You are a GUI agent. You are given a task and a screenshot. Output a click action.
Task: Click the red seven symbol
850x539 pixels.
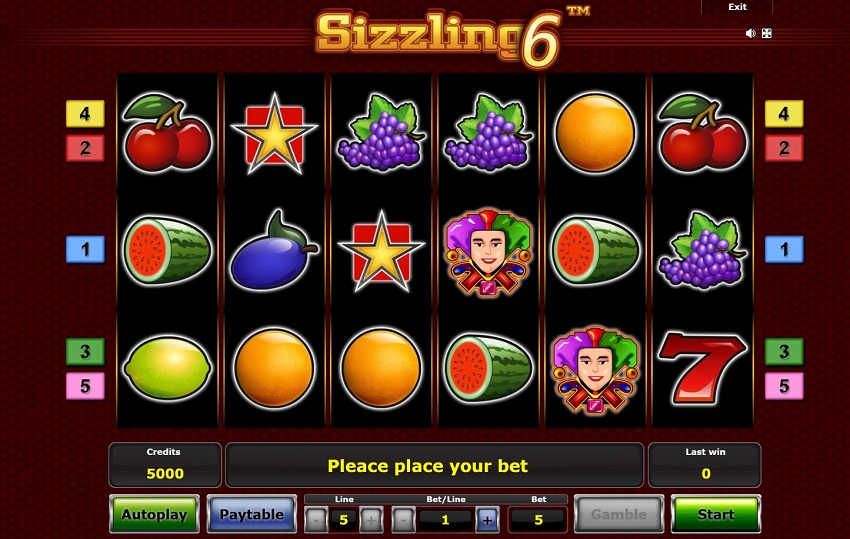click(701, 368)
